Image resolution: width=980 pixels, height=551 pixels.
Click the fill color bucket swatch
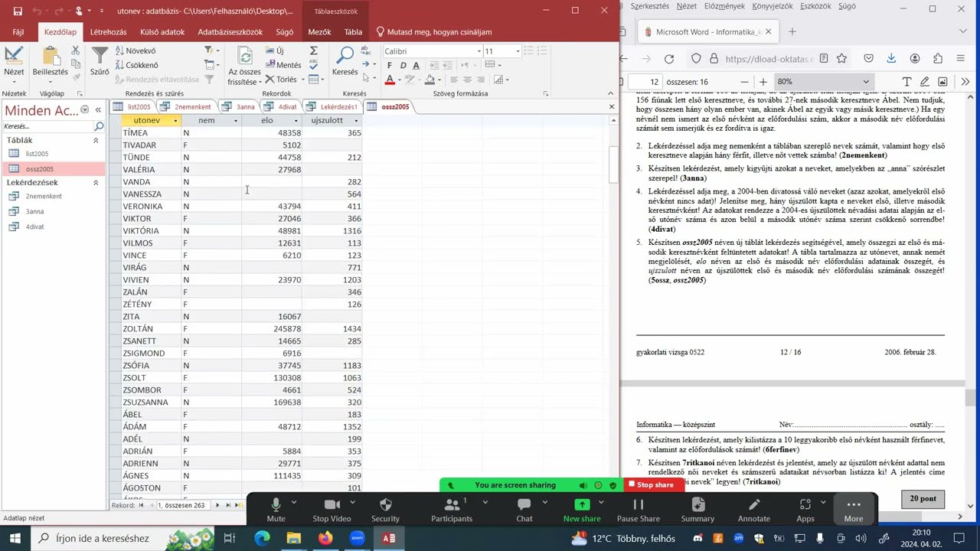coord(429,80)
